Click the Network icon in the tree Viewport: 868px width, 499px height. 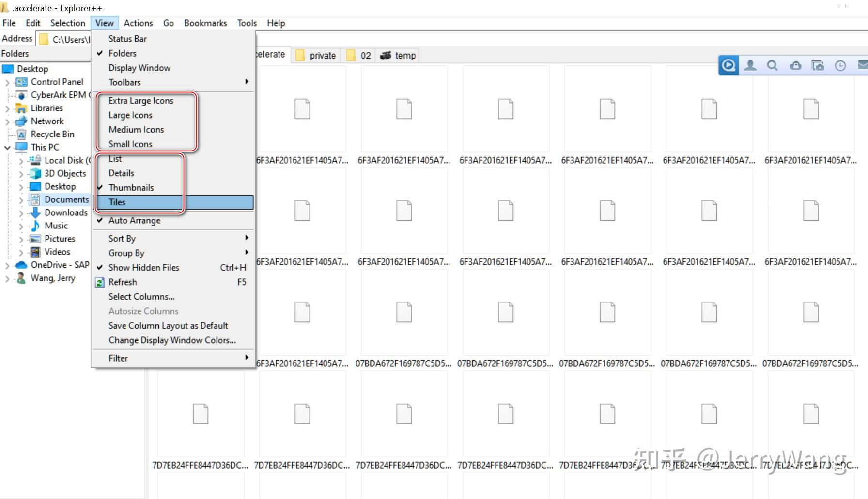point(22,121)
